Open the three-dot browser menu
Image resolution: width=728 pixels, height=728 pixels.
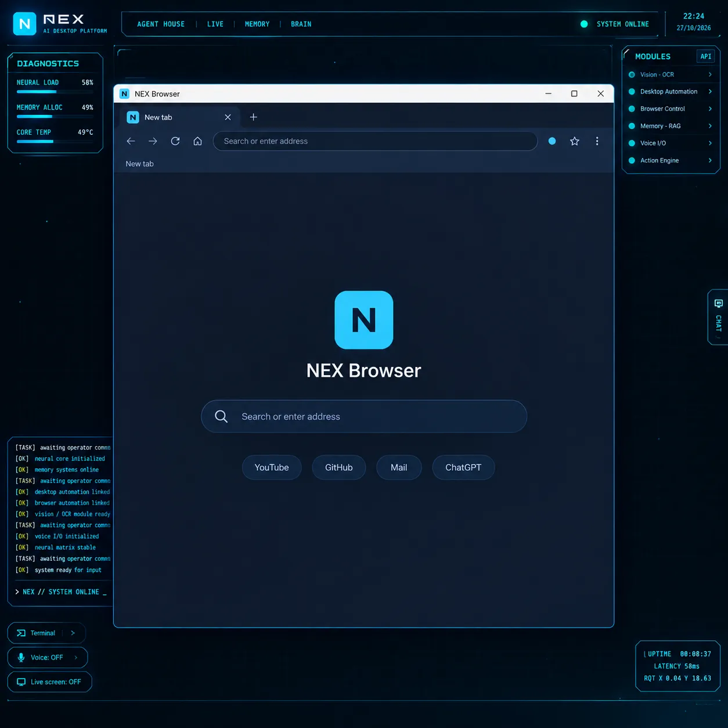[597, 141]
